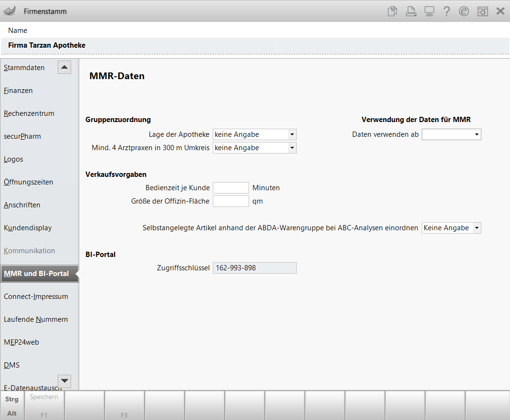This screenshot has width=510, height=420.
Task: Click the back arrow icon next to Firmenstamm
Action: pos(10,11)
